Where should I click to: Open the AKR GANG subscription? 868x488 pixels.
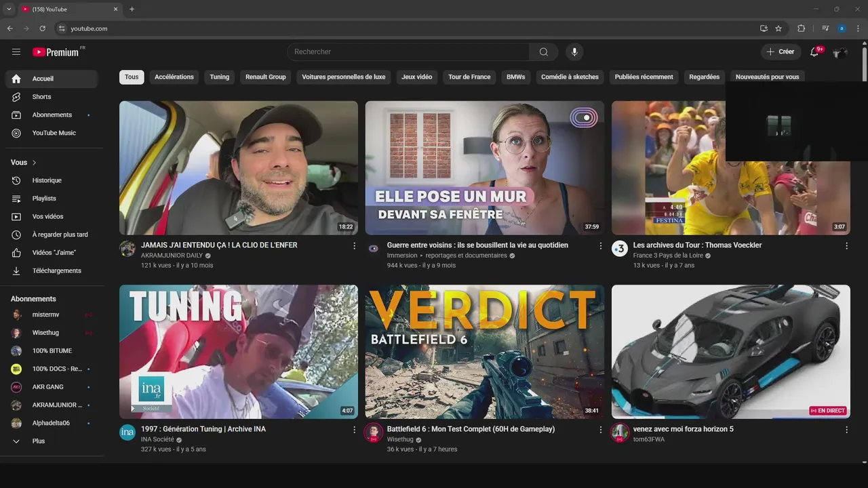pos(52,387)
